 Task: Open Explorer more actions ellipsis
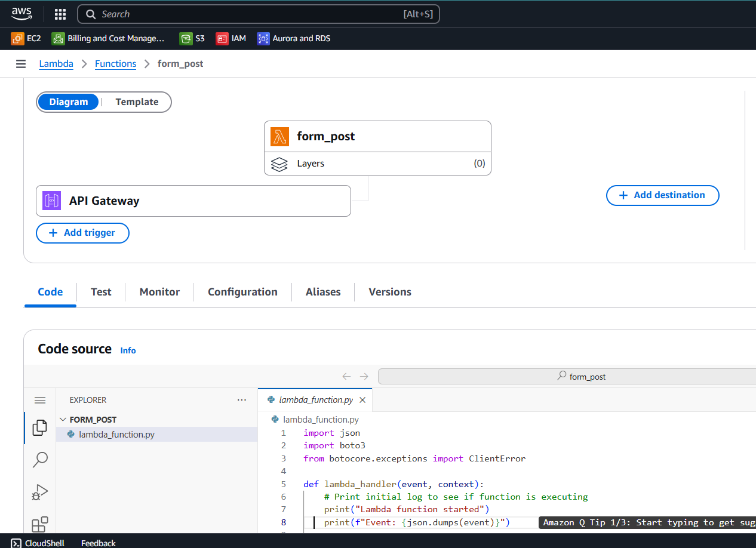pyautogui.click(x=241, y=400)
